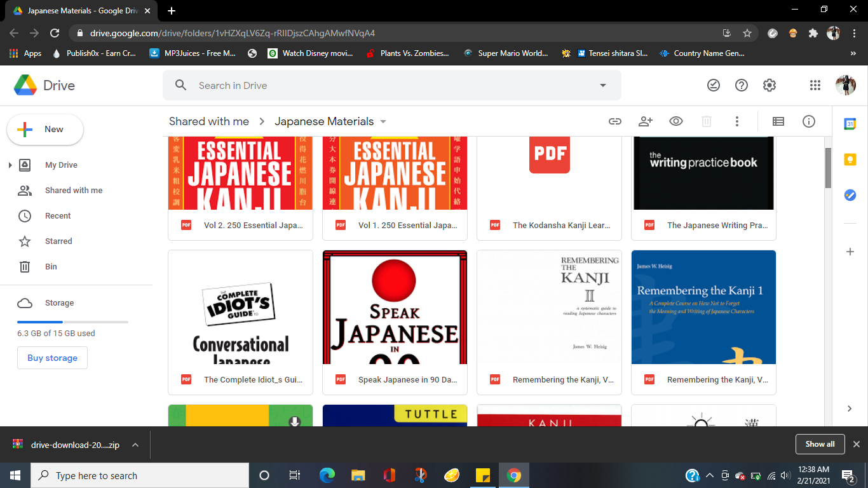Click the storage usage progress bar
Image resolution: width=868 pixels, height=488 pixels.
pos(72,322)
